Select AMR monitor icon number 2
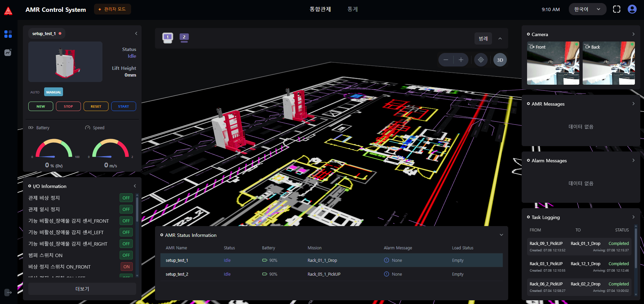Image resolution: width=644 pixels, height=304 pixels. [184, 37]
